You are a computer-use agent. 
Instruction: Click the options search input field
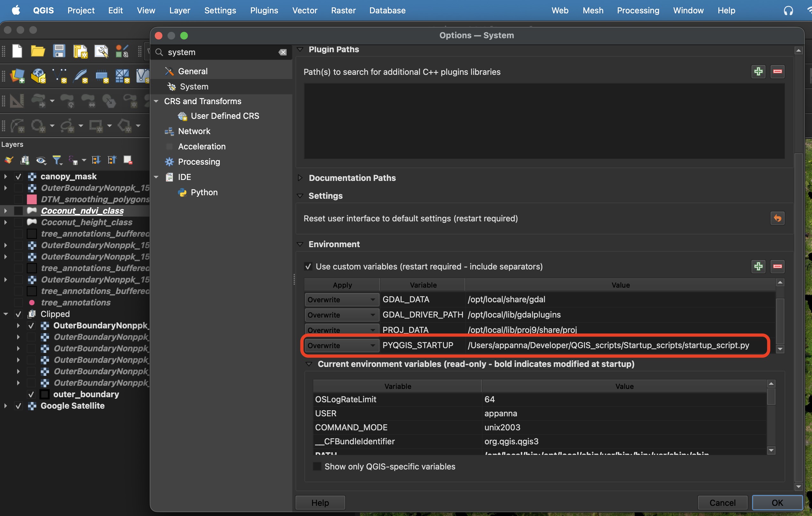click(221, 52)
